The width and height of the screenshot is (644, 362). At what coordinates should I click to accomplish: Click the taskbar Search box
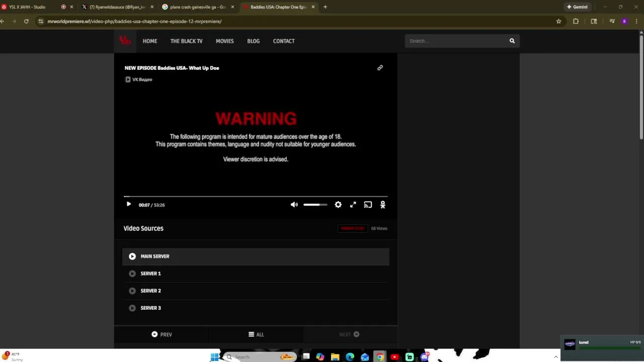coord(259,357)
